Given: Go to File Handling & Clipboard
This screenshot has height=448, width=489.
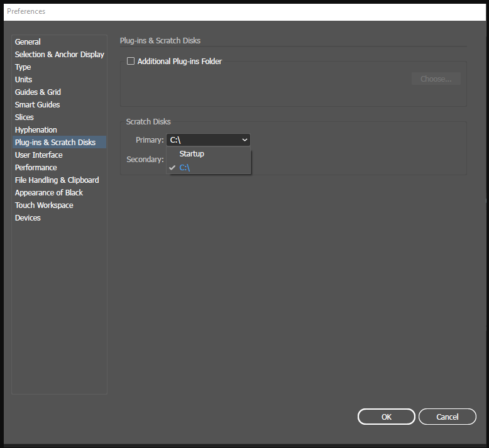Looking at the screenshot, I should pos(59,180).
